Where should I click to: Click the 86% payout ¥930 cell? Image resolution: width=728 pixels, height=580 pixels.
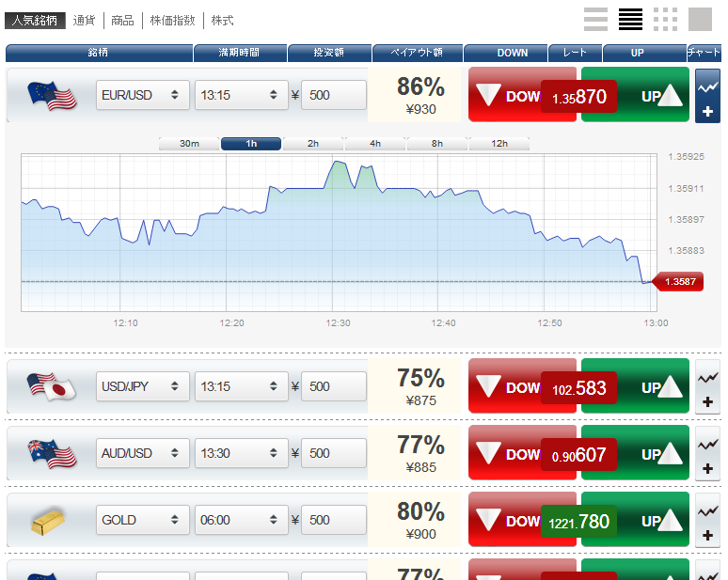tap(415, 95)
